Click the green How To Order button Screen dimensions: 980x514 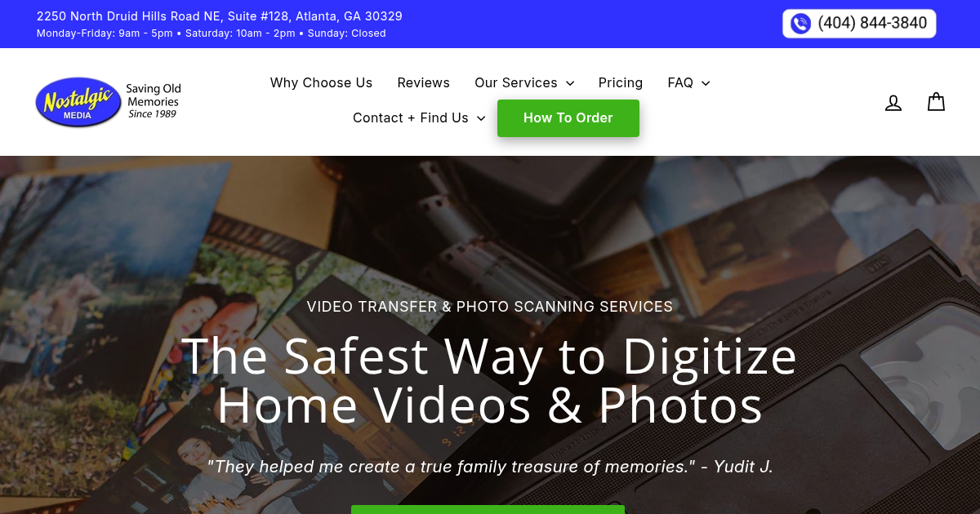click(568, 118)
